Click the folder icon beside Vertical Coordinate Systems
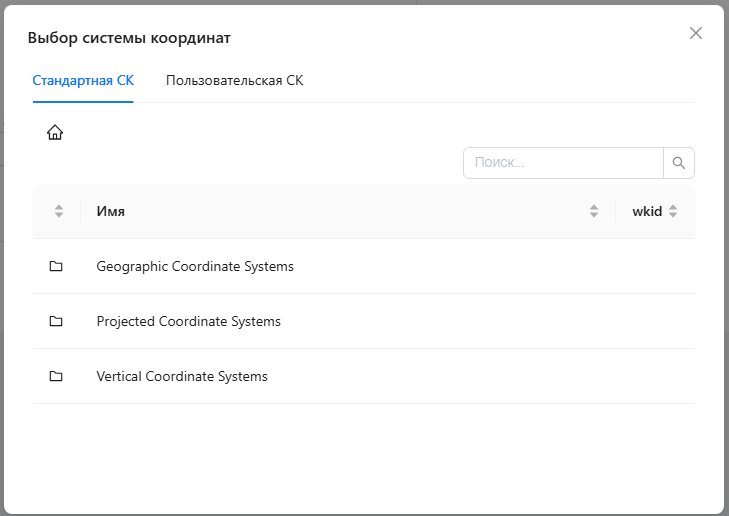The width and height of the screenshot is (729, 516). (56, 377)
